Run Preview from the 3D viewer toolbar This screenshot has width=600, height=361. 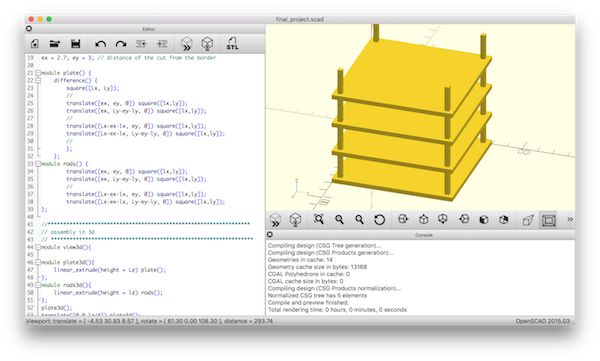point(275,220)
